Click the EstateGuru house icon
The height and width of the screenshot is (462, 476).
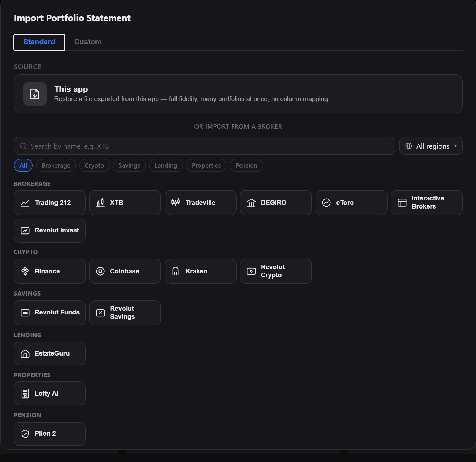(25, 353)
